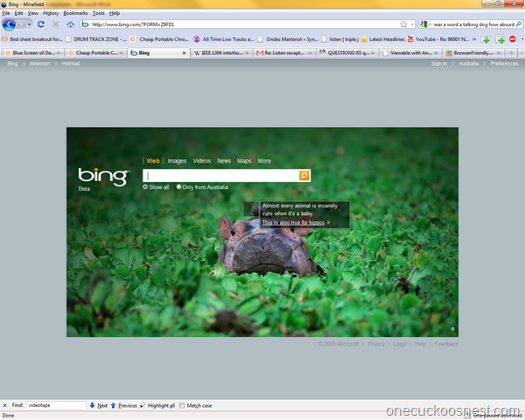525x420 pixels.
Task: Click Find Previous up arrow button
Action: point(123,406)
